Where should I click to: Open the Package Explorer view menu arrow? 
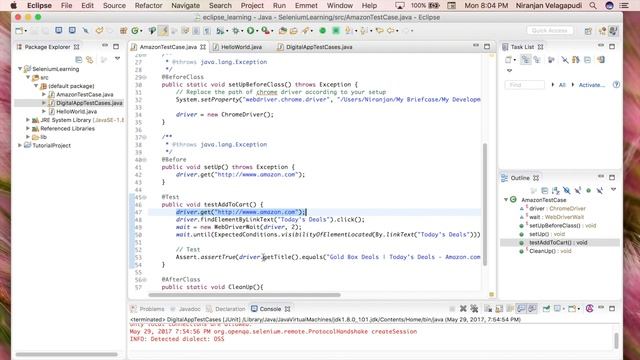(117, 59)
